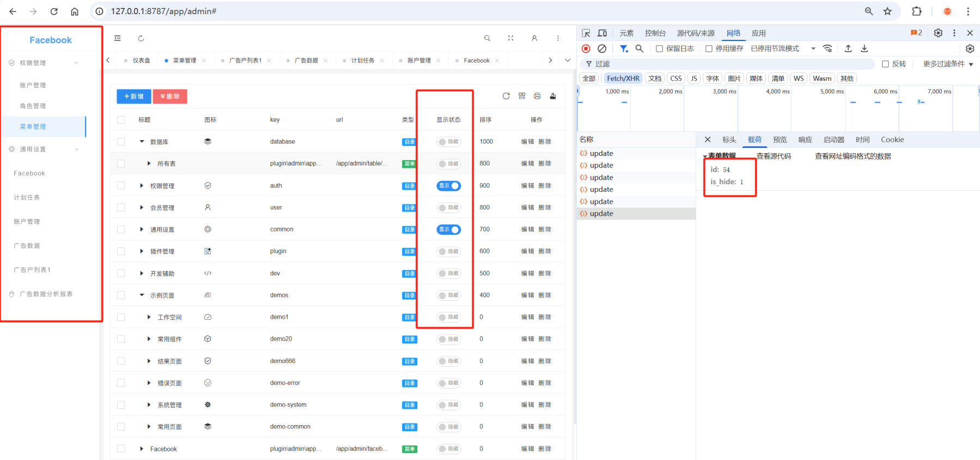This screenshot has width=980, height=460.
Task: Collapse the 示例页面 tree row
Action: [142, 295]
